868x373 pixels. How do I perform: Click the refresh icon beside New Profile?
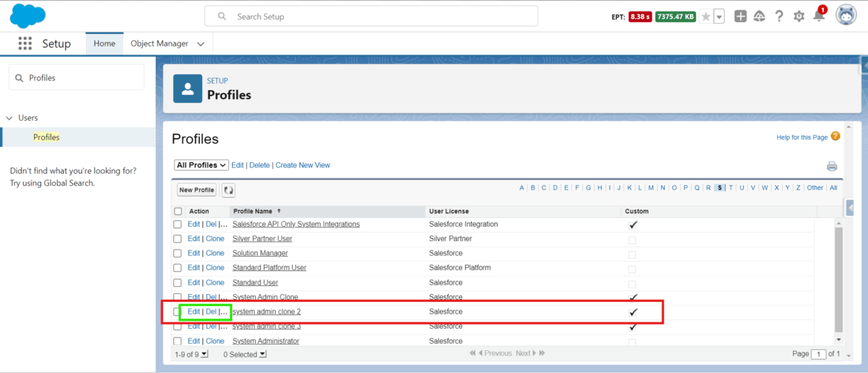click(x=228, y=190)
